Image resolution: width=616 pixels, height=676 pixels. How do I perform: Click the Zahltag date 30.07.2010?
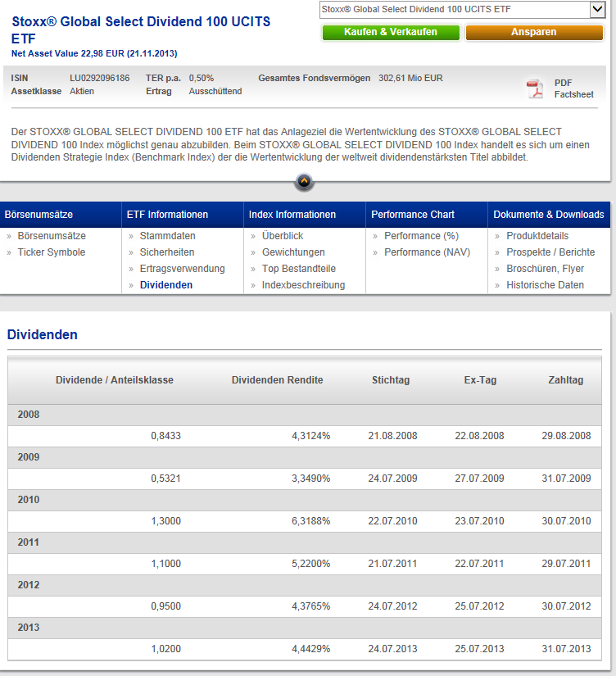click(x=566, y=521)
